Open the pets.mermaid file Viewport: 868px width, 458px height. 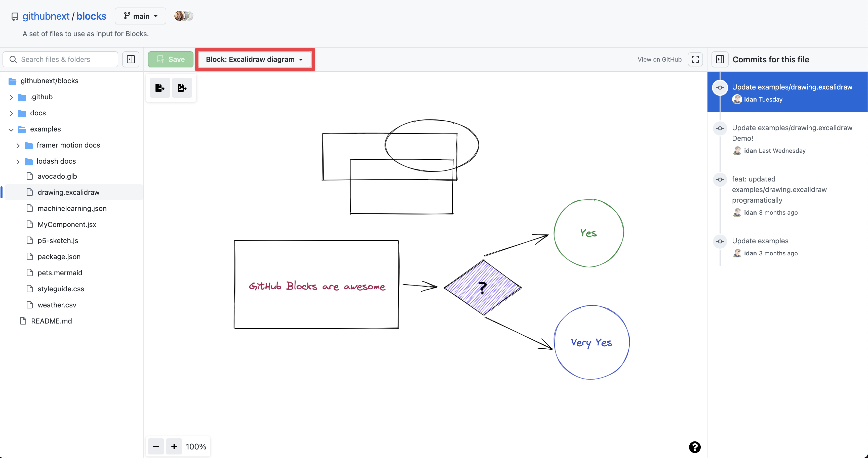[x=60, y=272]
